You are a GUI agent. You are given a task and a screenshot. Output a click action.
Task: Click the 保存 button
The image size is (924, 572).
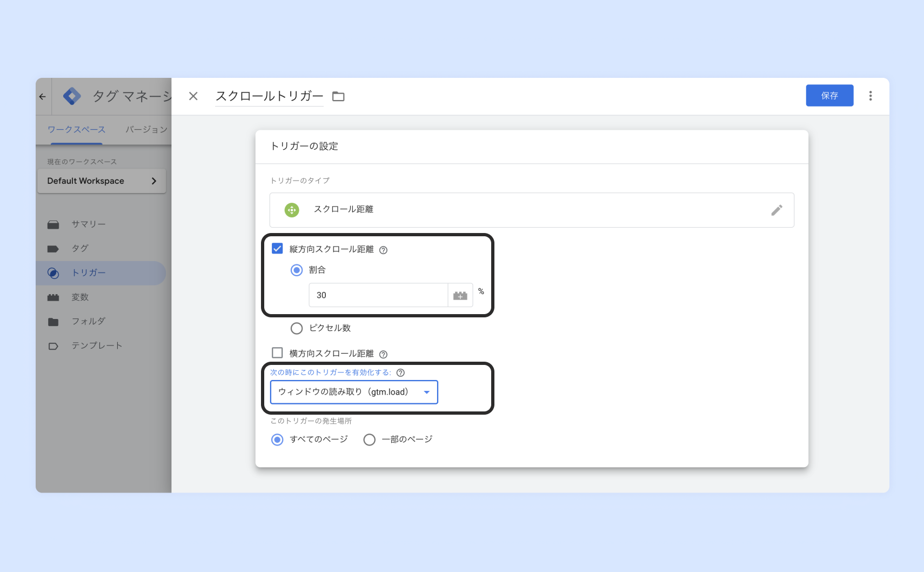pyautogui.click(x=829, y=96)
